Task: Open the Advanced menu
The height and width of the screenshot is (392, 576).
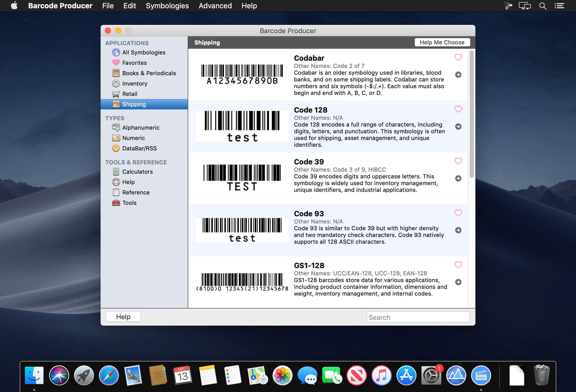Action: (215, 6)
